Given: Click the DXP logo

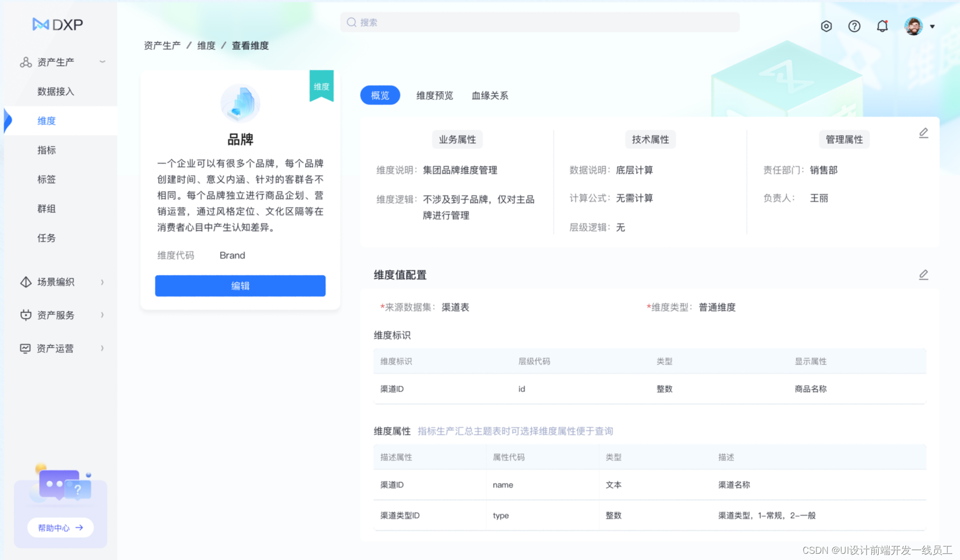Looking at the screenshot, I should pyautogui.click(x=57, y=24).
